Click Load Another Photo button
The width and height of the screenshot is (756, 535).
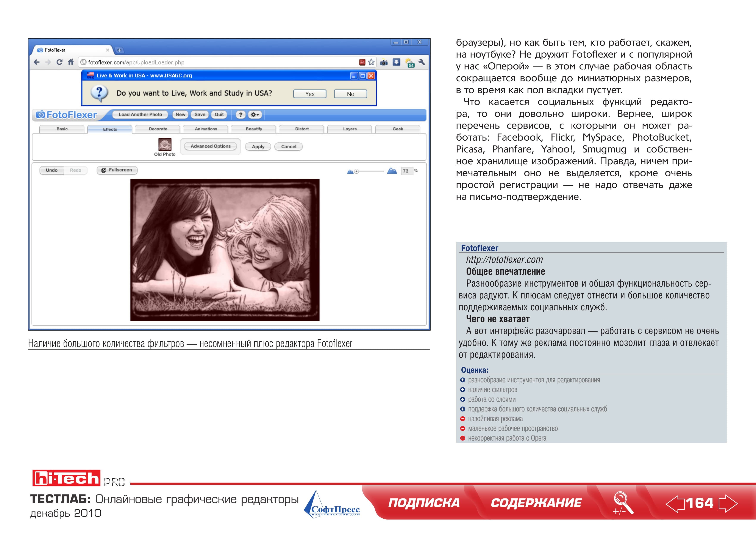coord(140,114)
